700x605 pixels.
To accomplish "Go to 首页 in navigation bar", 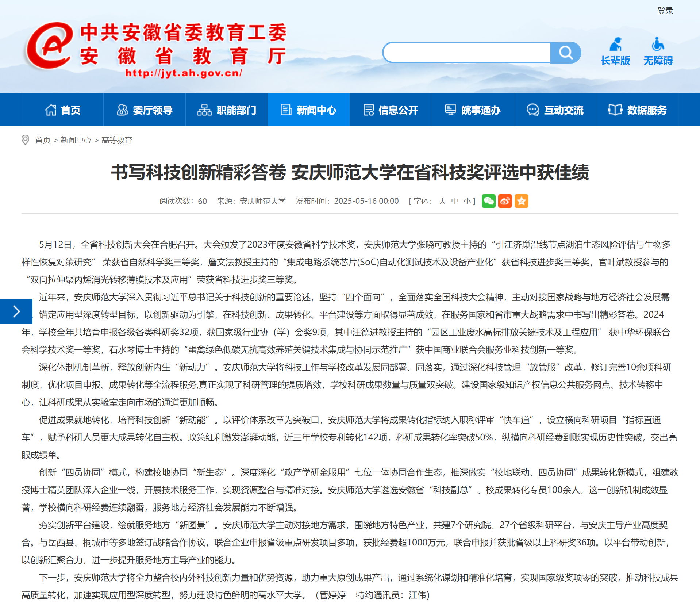I will pyautogui.click(x=62, y=110).
